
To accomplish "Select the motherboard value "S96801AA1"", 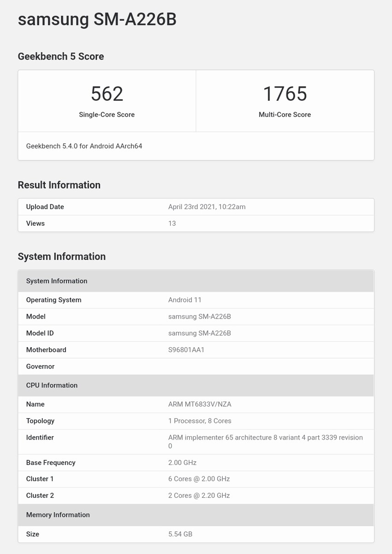I will click(x=186, y=350).
